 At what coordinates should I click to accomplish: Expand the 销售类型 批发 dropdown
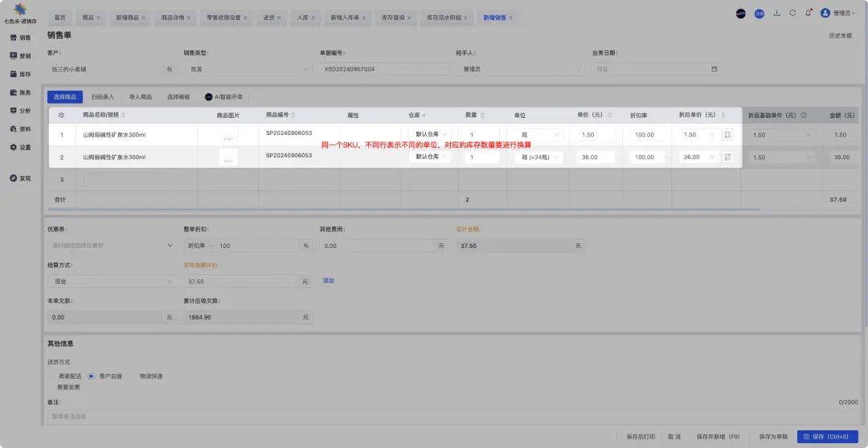(246, 69)
